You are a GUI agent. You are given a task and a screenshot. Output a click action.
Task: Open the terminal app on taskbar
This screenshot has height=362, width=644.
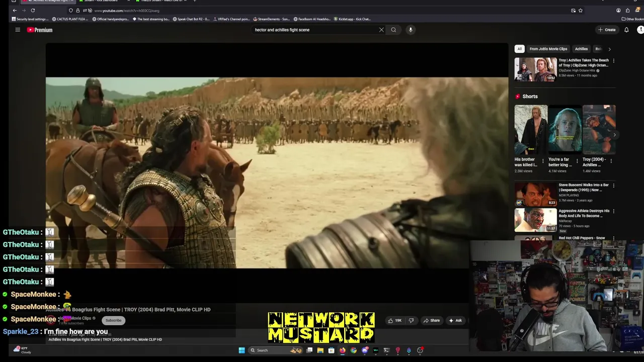[x=386, y=350]
